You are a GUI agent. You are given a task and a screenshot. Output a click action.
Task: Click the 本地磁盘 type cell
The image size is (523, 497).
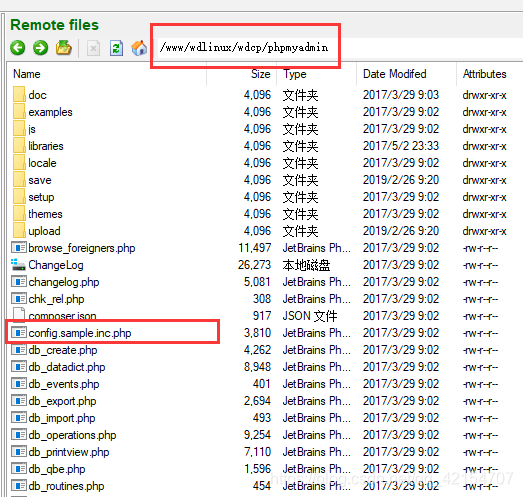point(306,265)
